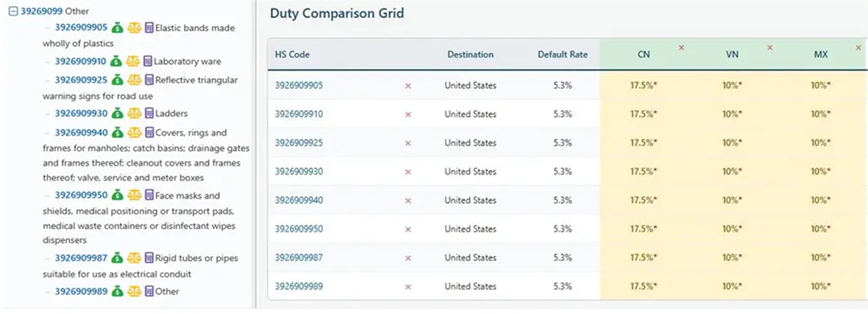Remove grid row 3926909930
Screen dimensions: 868x314
click(408, 172)
